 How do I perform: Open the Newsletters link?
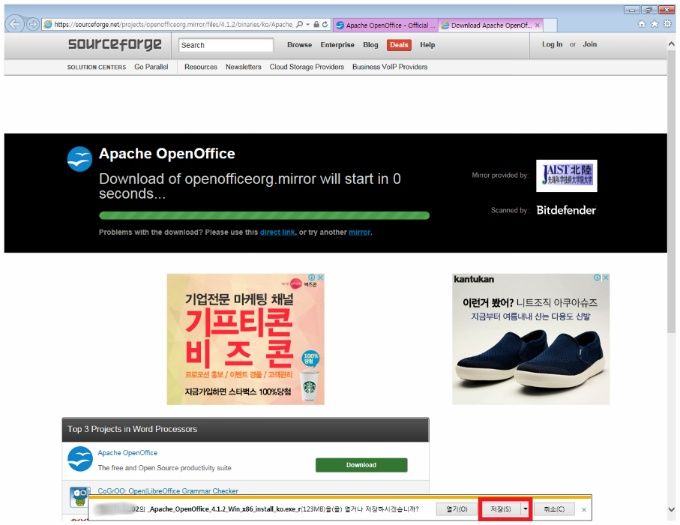coord(243,67)
